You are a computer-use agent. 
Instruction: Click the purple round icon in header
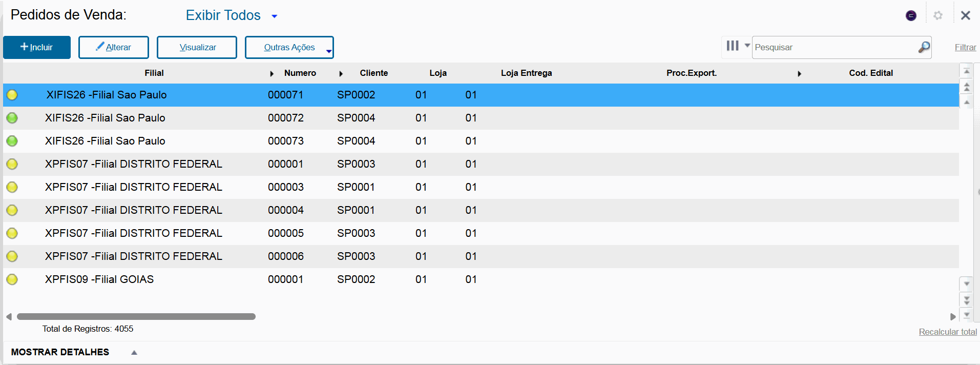coord(911,15)
